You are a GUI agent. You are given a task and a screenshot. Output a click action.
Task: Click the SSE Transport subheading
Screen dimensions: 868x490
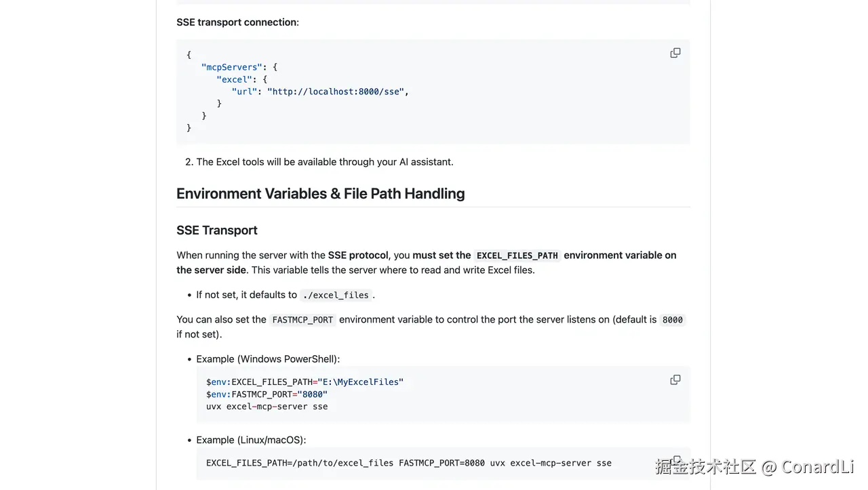pos(216,230)
